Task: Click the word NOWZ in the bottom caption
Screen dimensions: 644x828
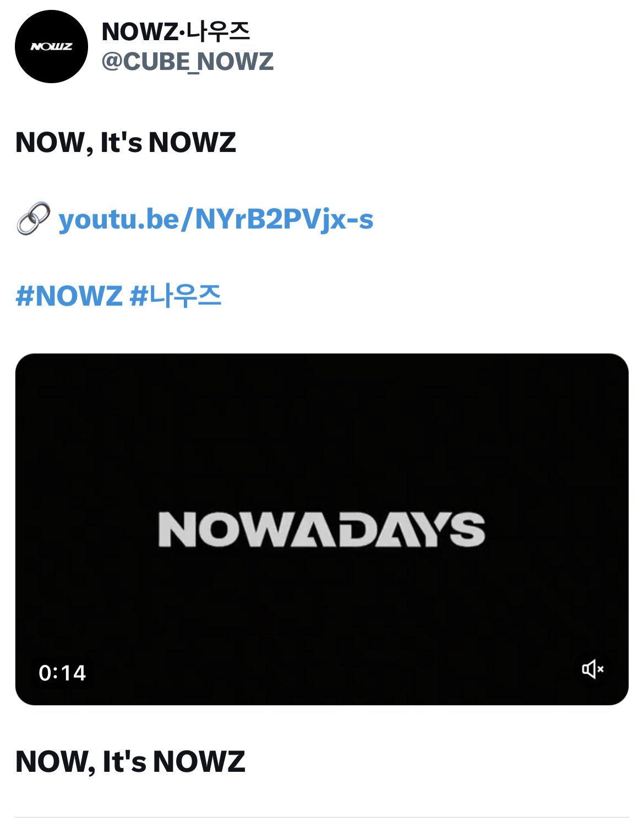Action: (x=199, y=762)
